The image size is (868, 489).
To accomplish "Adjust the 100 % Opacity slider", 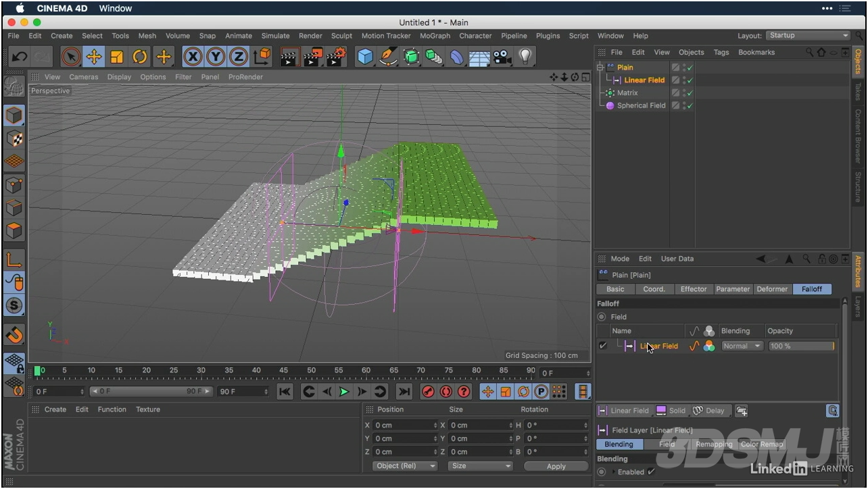I will [x=801, y=346].
